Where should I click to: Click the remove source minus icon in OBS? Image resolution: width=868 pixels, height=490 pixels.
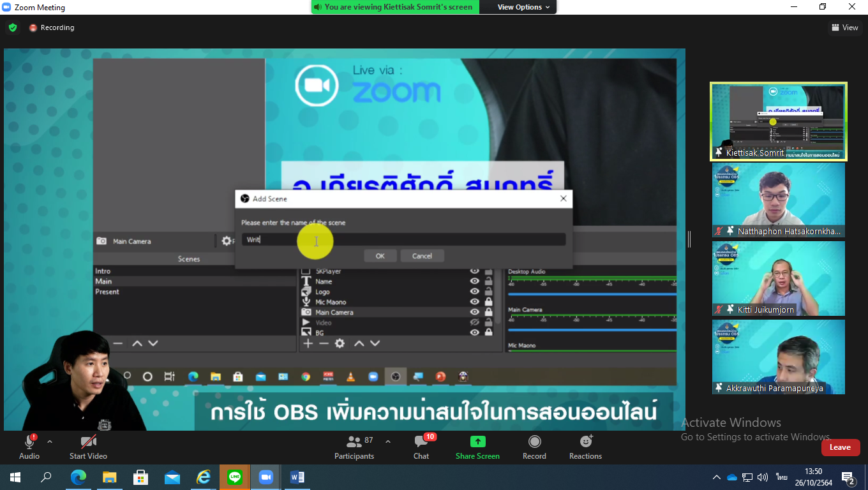324,343
